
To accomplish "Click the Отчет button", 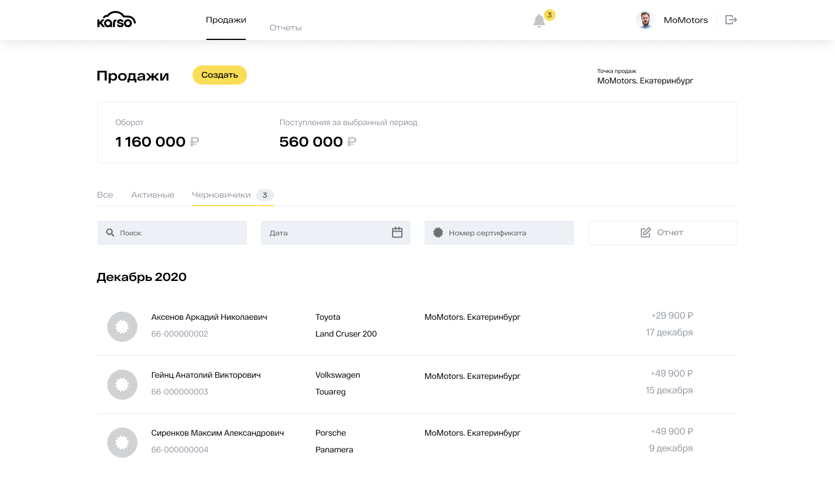I will coord(663,232).
